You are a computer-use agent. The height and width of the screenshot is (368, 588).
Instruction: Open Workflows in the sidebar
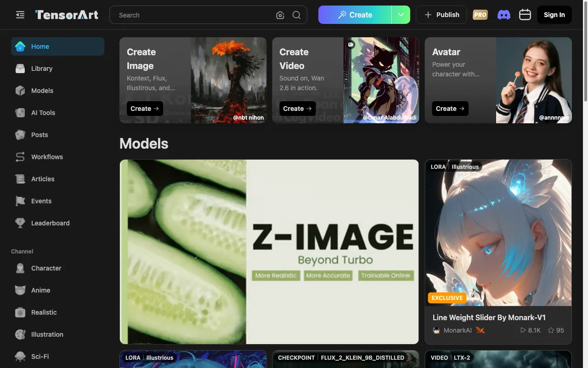pyautogui.click(x=58, y=157)
